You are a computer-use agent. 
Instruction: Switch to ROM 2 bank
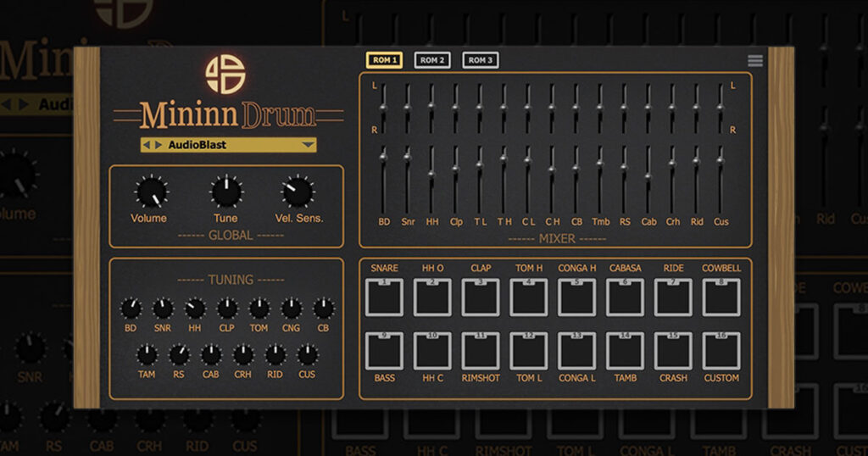tap(432, 60)
